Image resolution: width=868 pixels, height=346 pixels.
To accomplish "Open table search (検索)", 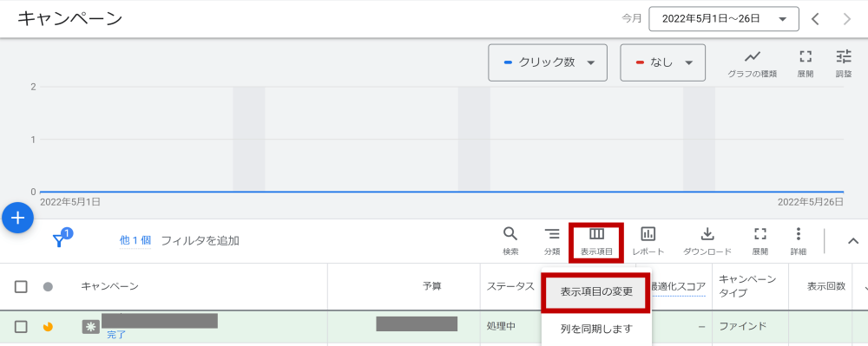I will (x=510, y=241).
